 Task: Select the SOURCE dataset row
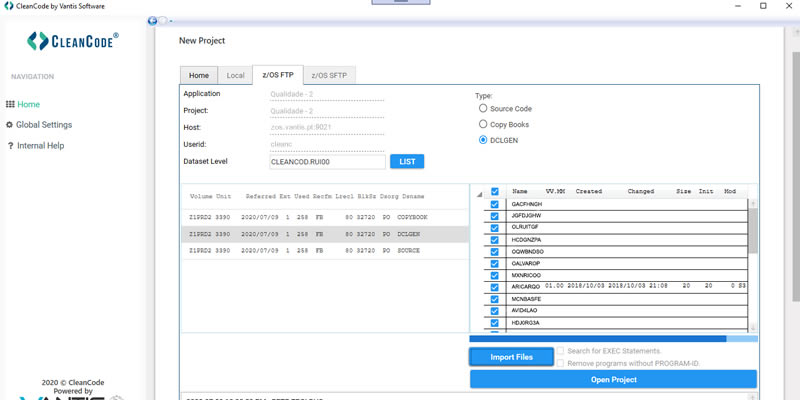(x=325, y=251)
